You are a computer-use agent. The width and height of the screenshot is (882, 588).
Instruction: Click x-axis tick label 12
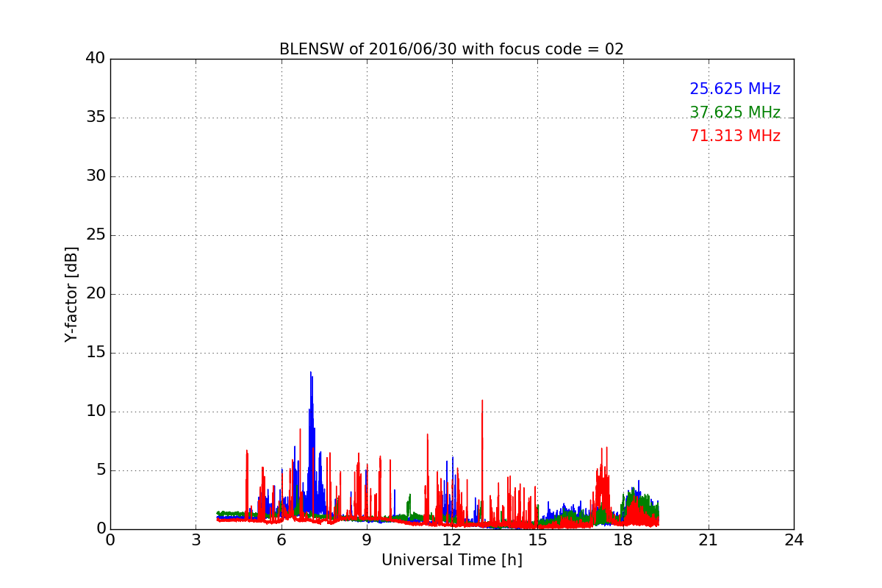pos(452,540)
